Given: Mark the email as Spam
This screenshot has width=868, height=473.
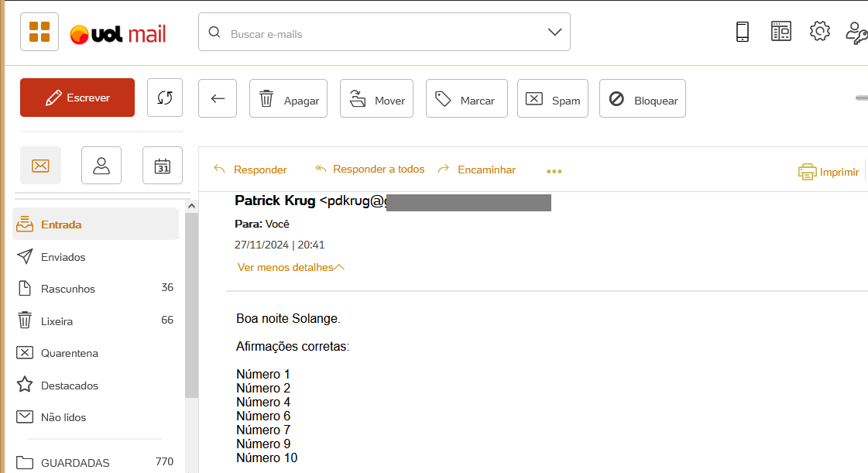Looking at the screenshot, I should [x=553, y=99].
